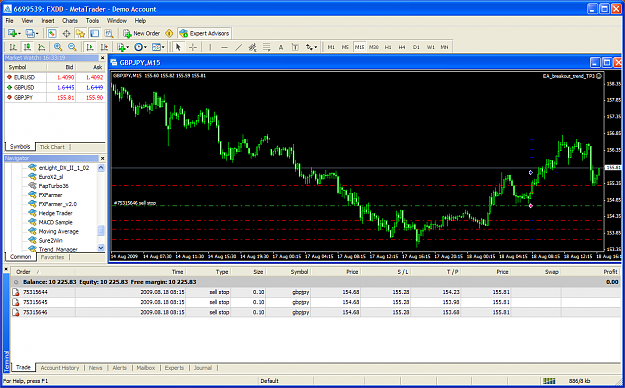Close the Market Watch panel
The width and height of the screenshot is (625, 388).
[102, 58]
